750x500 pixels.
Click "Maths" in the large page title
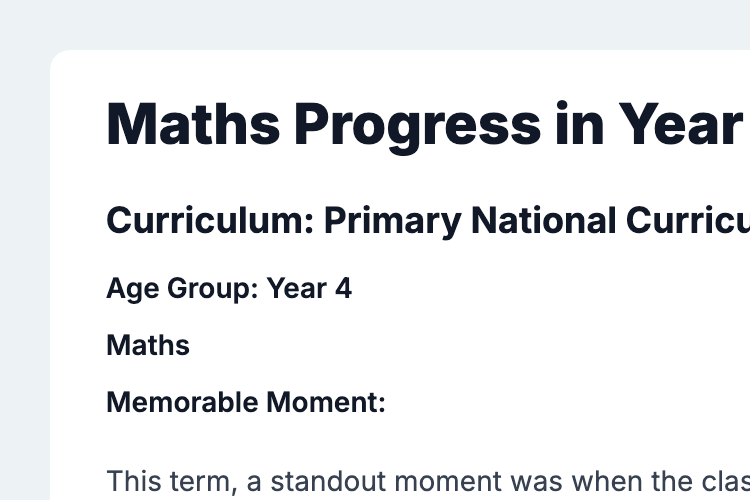tap(193, 123)
